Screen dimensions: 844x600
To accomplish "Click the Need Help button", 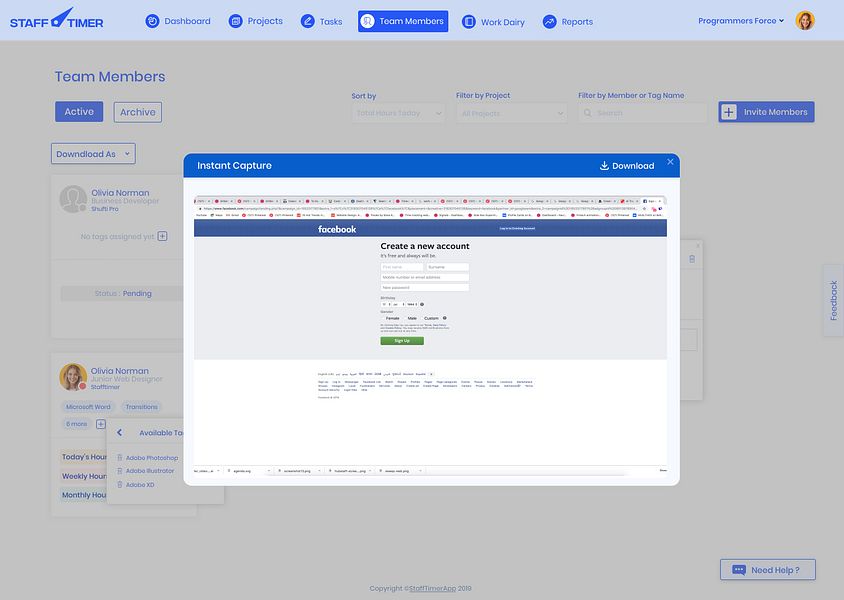I will tap(768, 570).
